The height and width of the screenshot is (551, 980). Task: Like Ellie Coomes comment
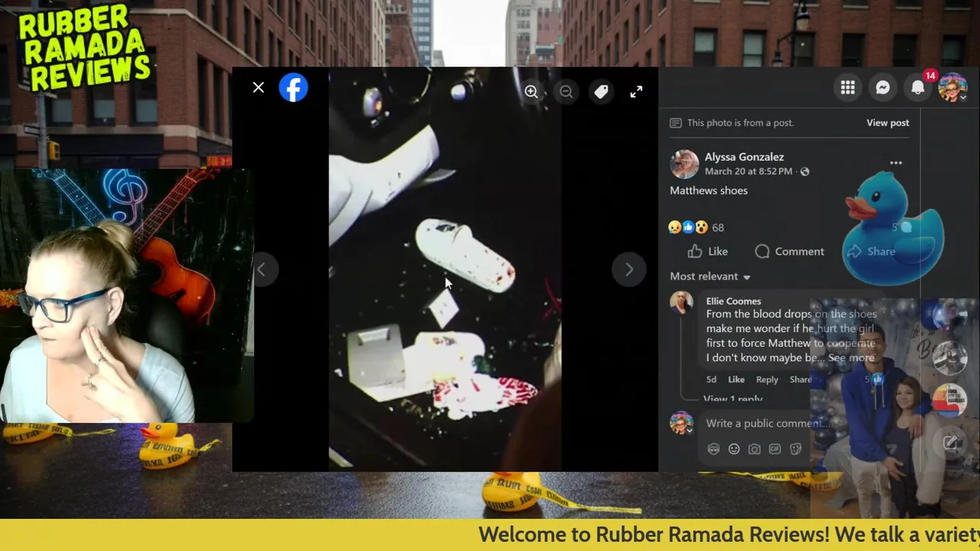pos(736,380)
